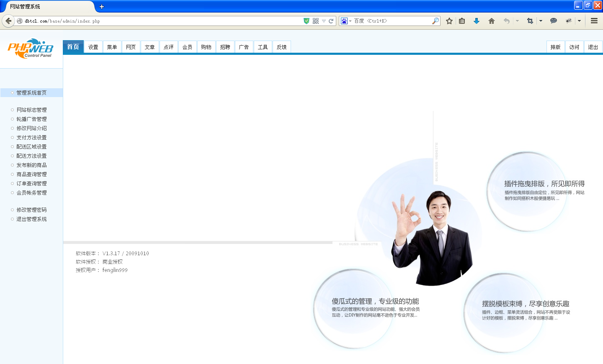Open 配送方法设置 in sidebar
The height and width of the screenshot is (364, 603).
coord(31,156)
